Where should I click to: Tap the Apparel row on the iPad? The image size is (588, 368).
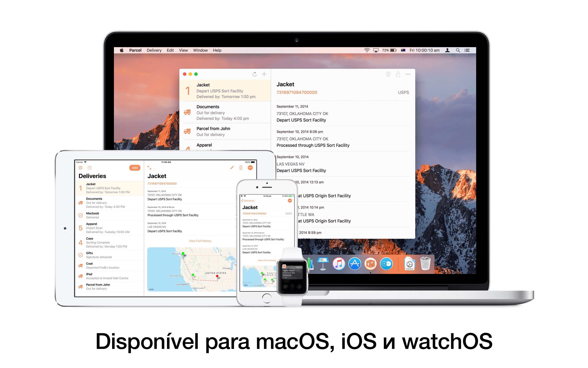110,228
